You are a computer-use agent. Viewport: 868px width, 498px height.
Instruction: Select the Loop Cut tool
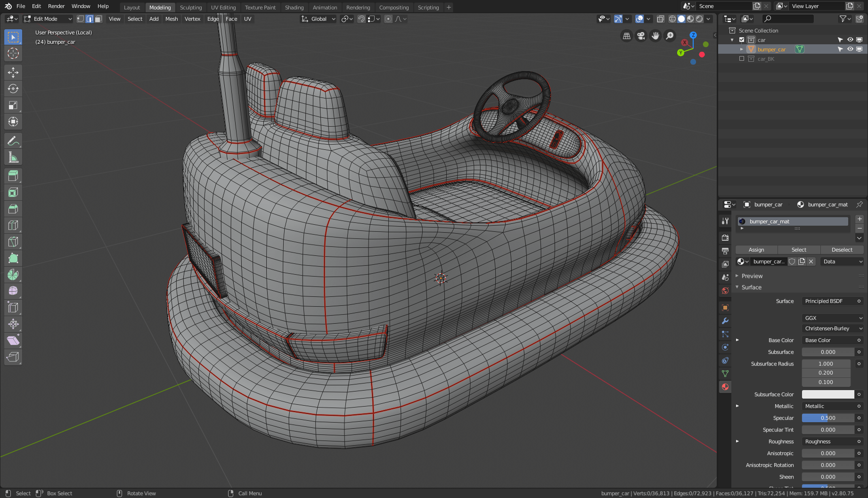pyautogui.click(x=13, y=225)
